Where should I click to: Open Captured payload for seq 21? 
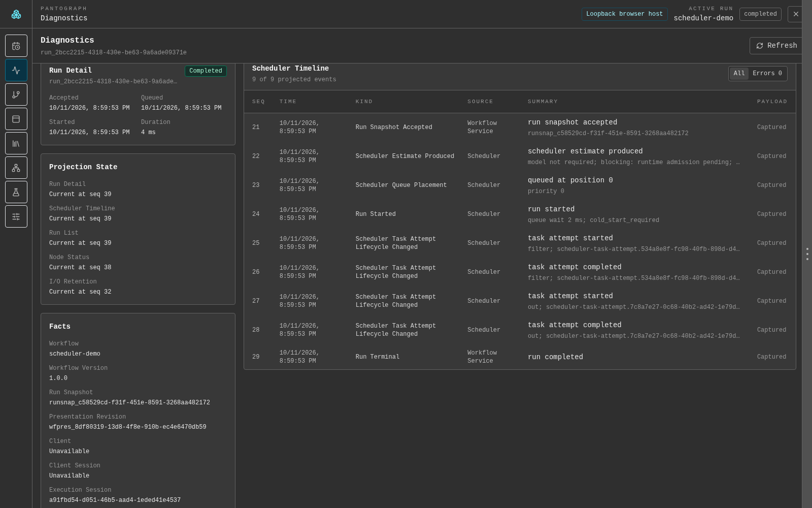(771, 128)
